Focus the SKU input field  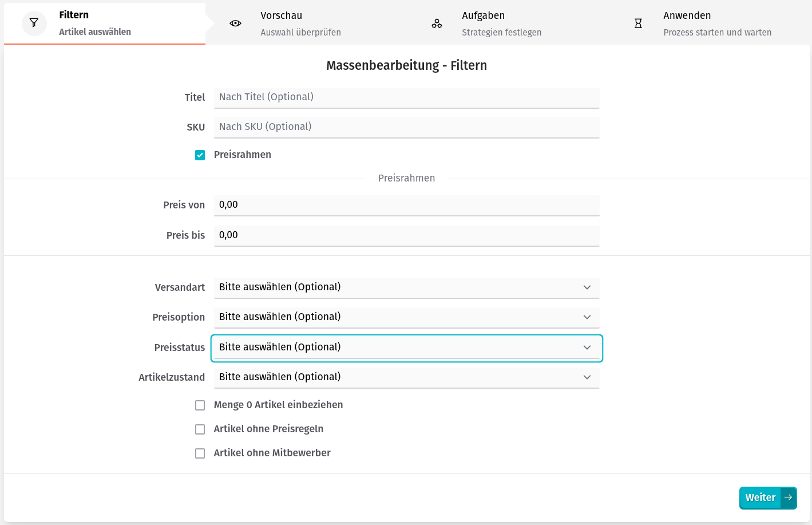tap(406, 127)
